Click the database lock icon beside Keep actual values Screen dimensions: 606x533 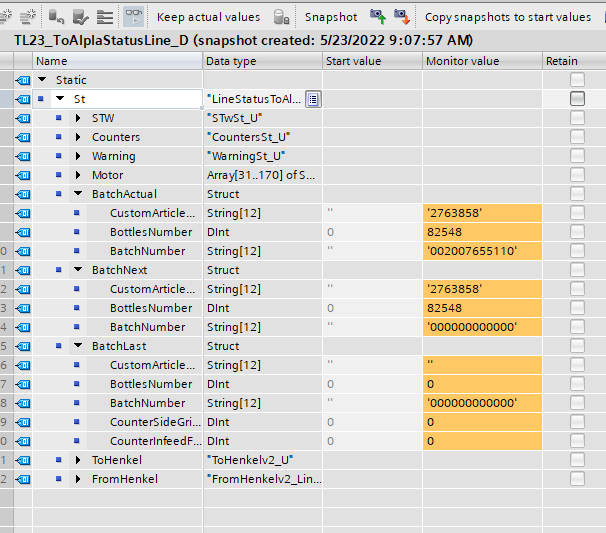tap(281, 17)
